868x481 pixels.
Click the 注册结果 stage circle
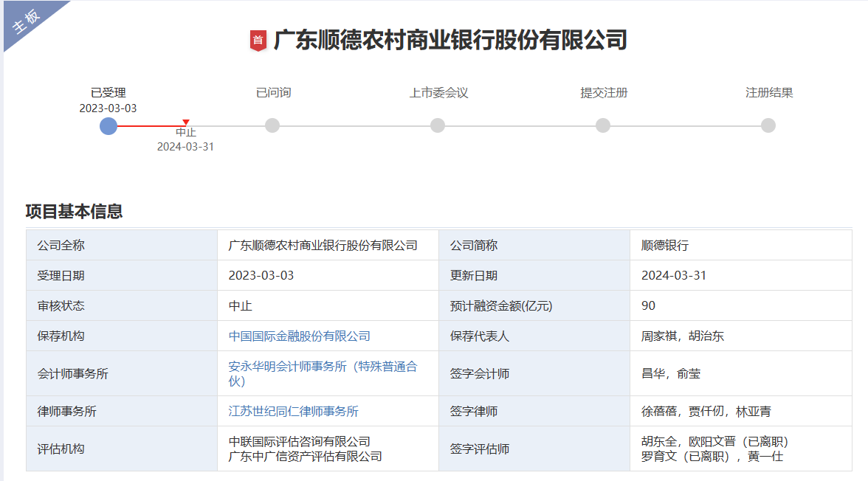point(768,125)
